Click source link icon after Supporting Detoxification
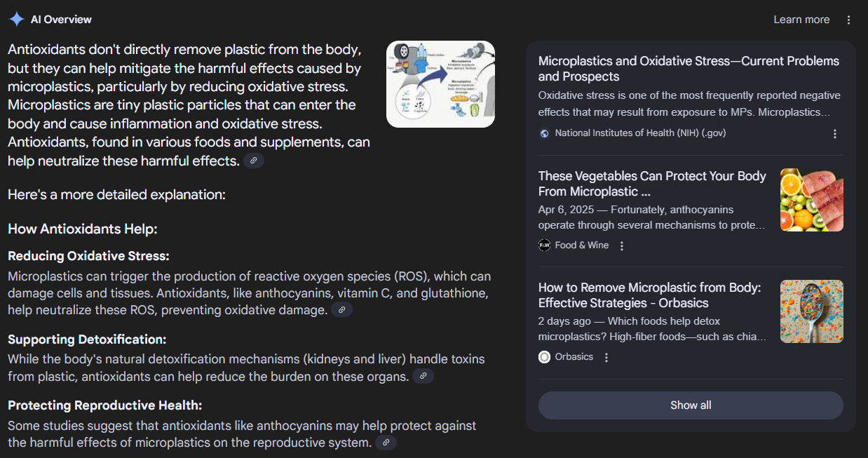This screenshot has height=458, width=868. tap(423, 376)
